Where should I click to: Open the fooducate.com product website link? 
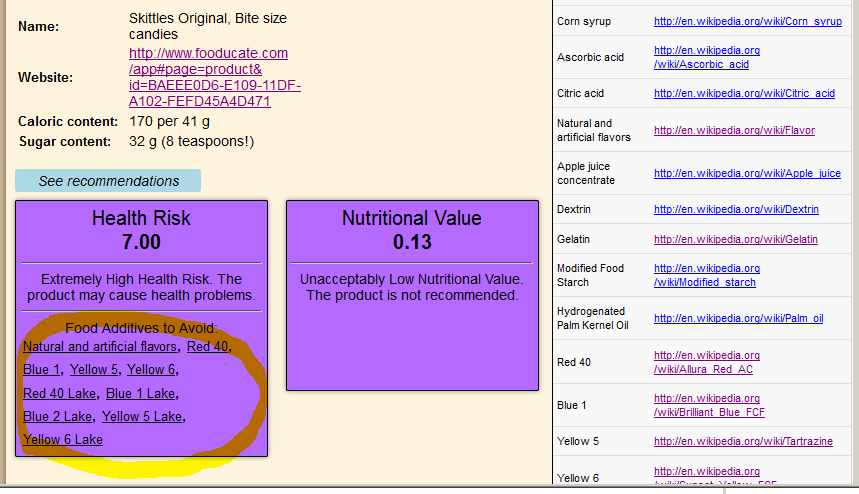tap(214, 77)
